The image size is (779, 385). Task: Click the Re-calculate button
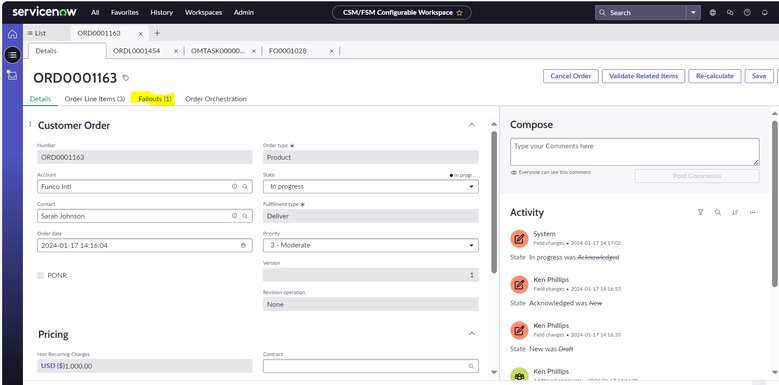coord(714,76)
